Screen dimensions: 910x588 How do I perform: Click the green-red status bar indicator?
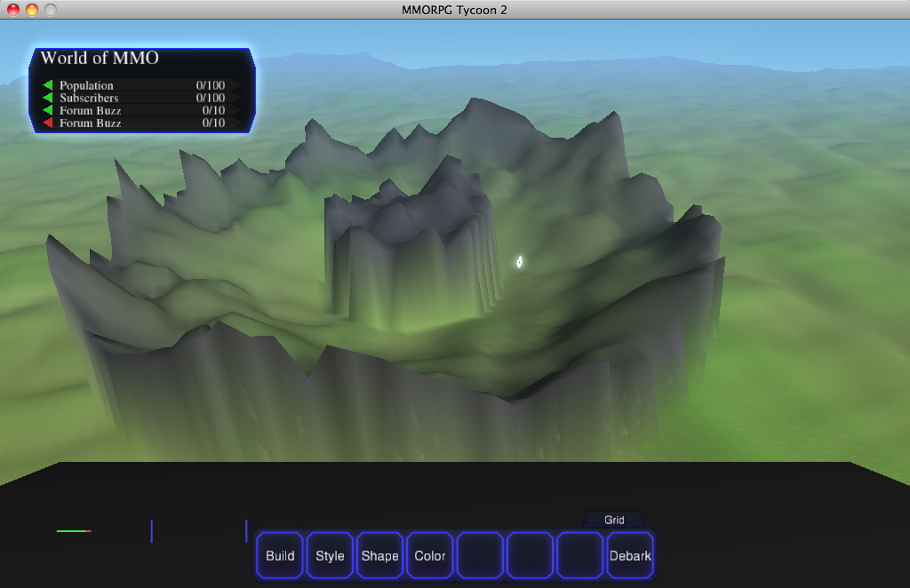74,530
